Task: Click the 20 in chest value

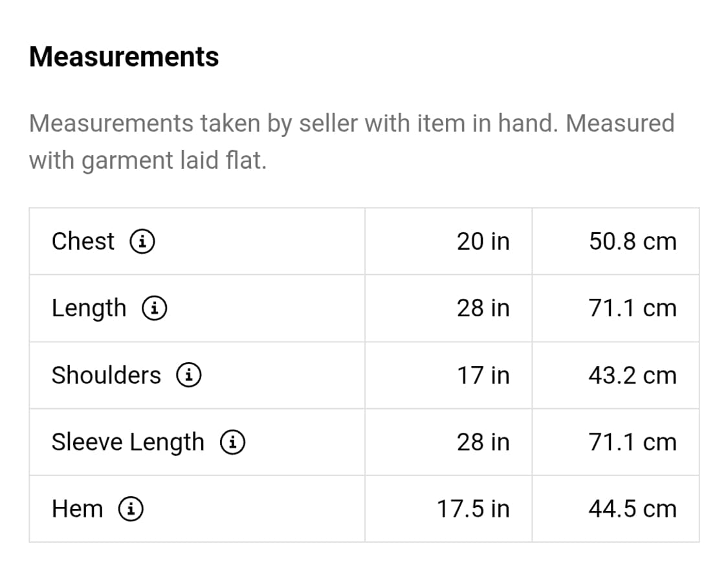Action: pyautogui.click(x=483, y=241)
